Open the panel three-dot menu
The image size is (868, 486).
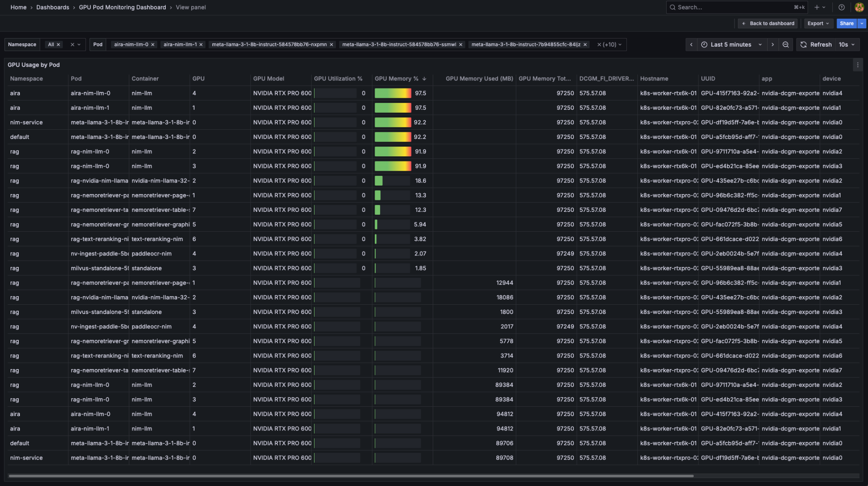(857, 65)
